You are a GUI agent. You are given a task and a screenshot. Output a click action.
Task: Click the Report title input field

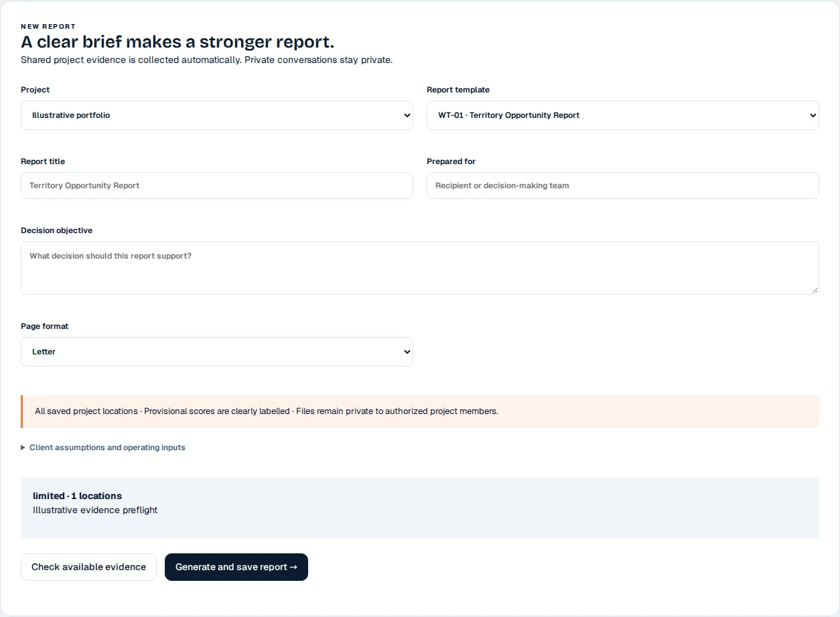click(216, 186)
